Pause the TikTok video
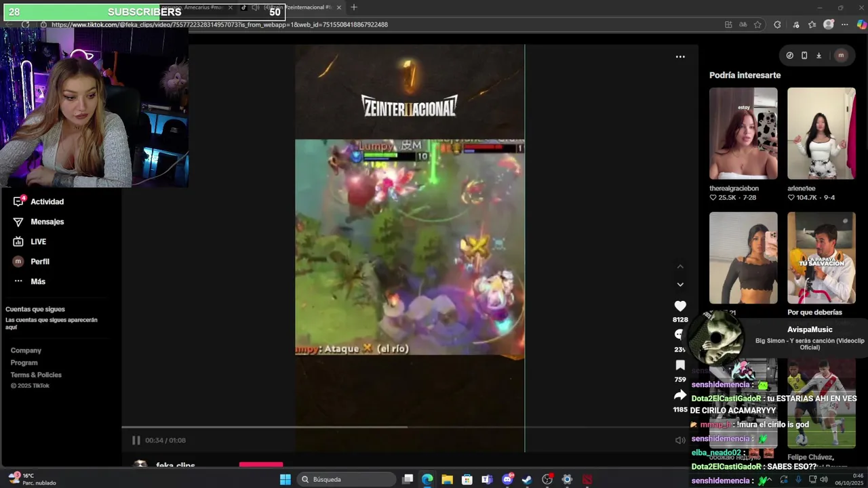Image resolution: width=868 pixels, height=488 pixels. pyautogui.click(x=136, y=440)
